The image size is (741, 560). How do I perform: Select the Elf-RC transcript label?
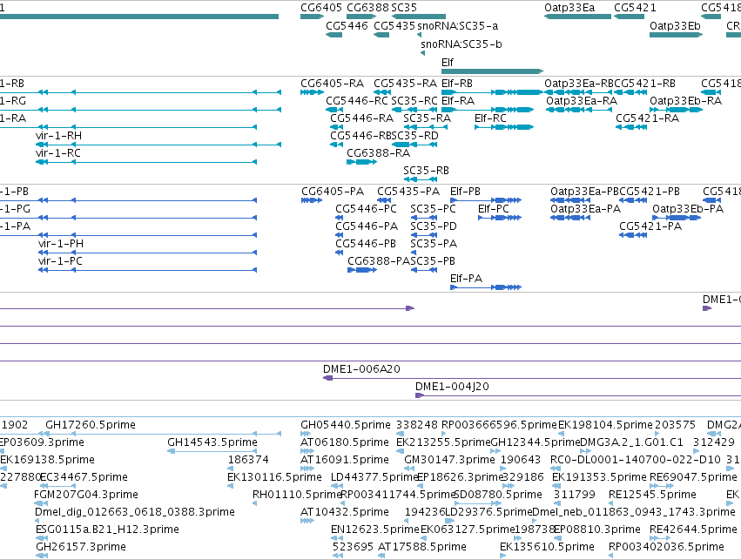(490, 118)
